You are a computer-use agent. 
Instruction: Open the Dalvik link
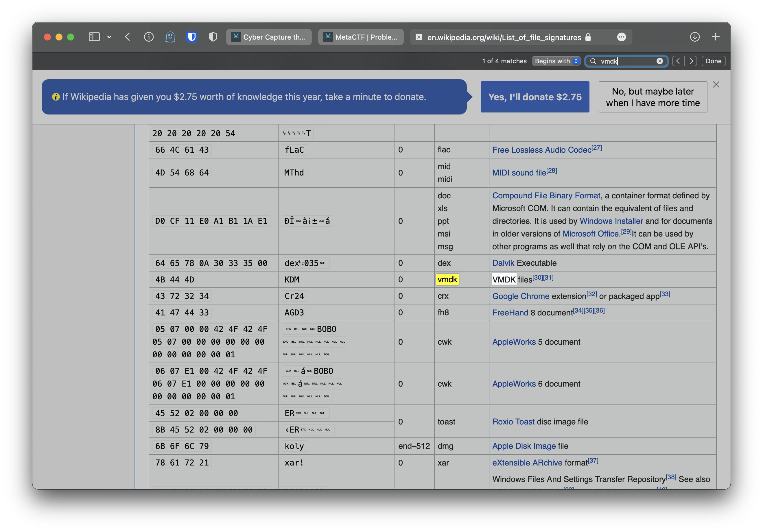point(503,263)
